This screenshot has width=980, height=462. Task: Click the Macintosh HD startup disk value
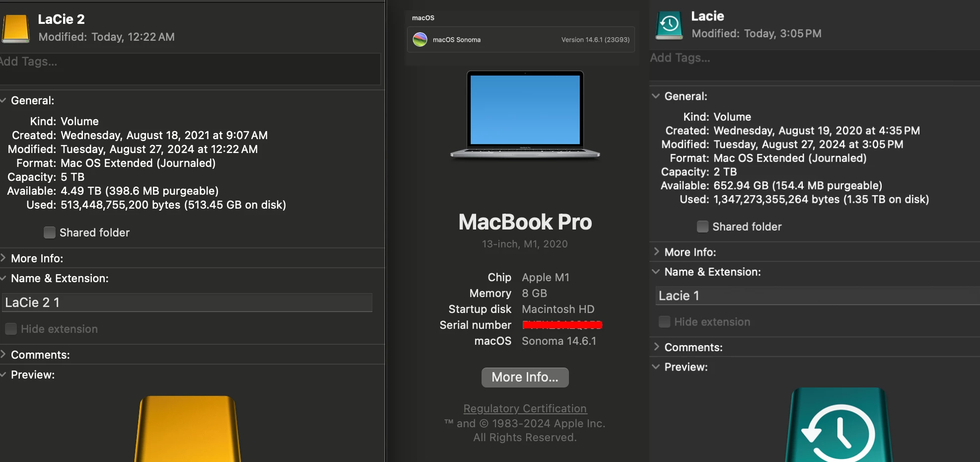(558, 309)
